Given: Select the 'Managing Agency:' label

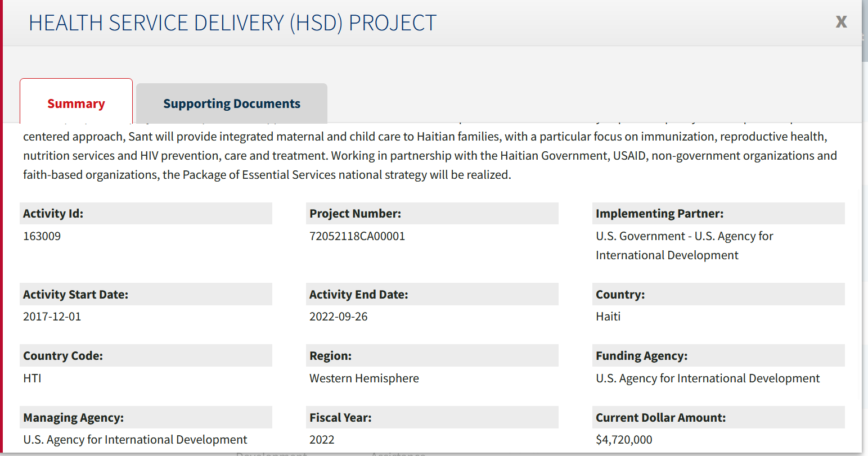Looking at the screenshot, I should [73, 418].
